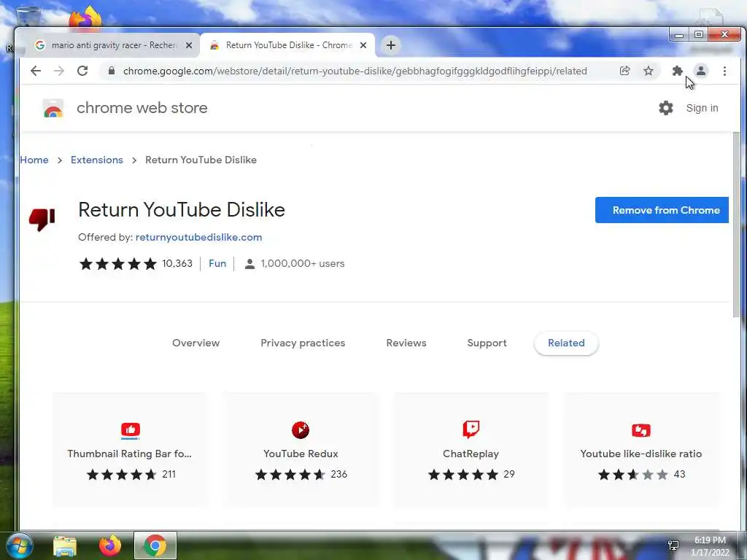
Task: Open the Privacy practices tab
Action: [x=303, y=343]
